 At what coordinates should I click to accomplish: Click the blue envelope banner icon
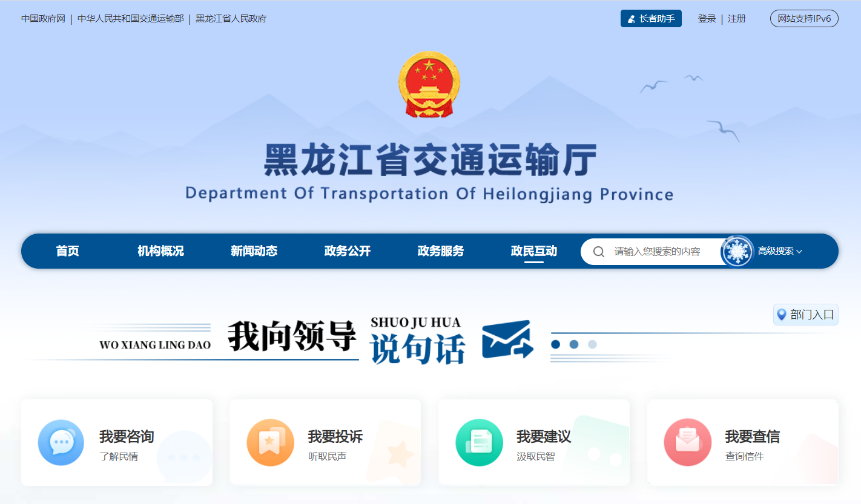pos(507,339)
